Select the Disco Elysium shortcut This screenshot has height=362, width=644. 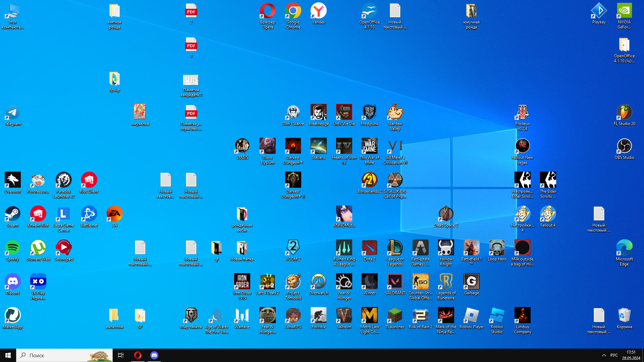(267, 151)
